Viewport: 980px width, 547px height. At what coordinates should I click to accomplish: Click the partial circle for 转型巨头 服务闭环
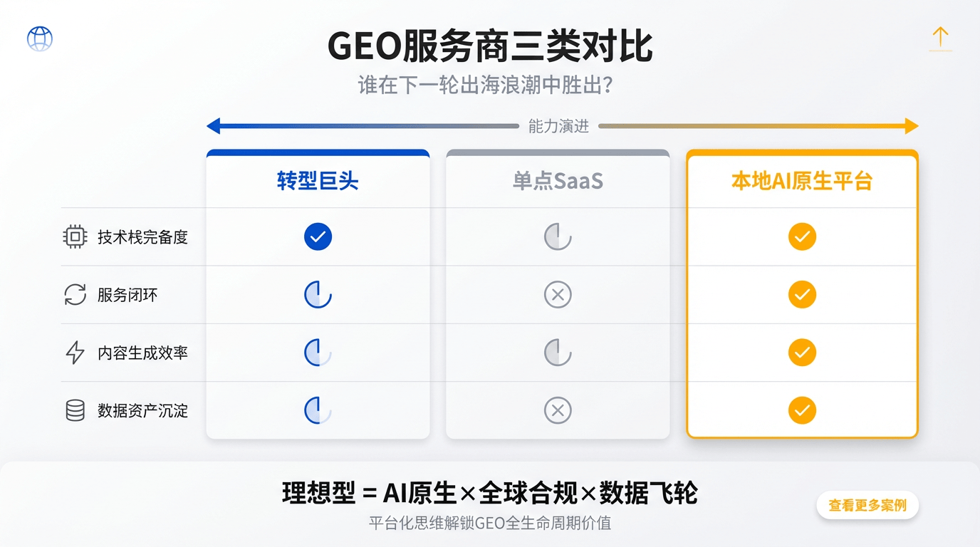318,295
